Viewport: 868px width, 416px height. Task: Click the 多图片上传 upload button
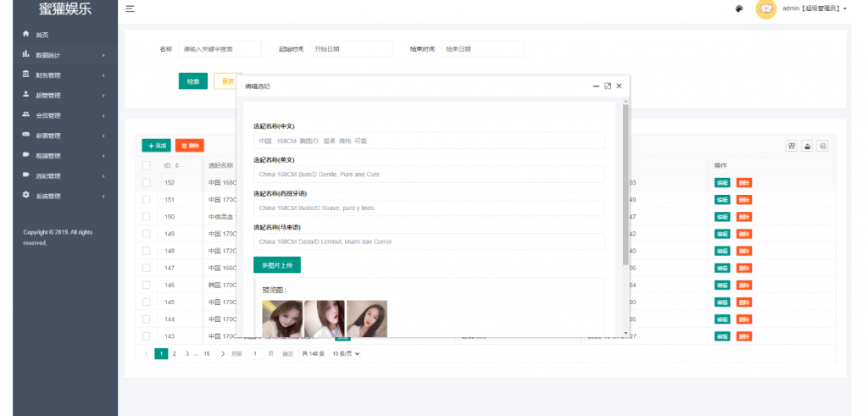[x=276, y=265]
